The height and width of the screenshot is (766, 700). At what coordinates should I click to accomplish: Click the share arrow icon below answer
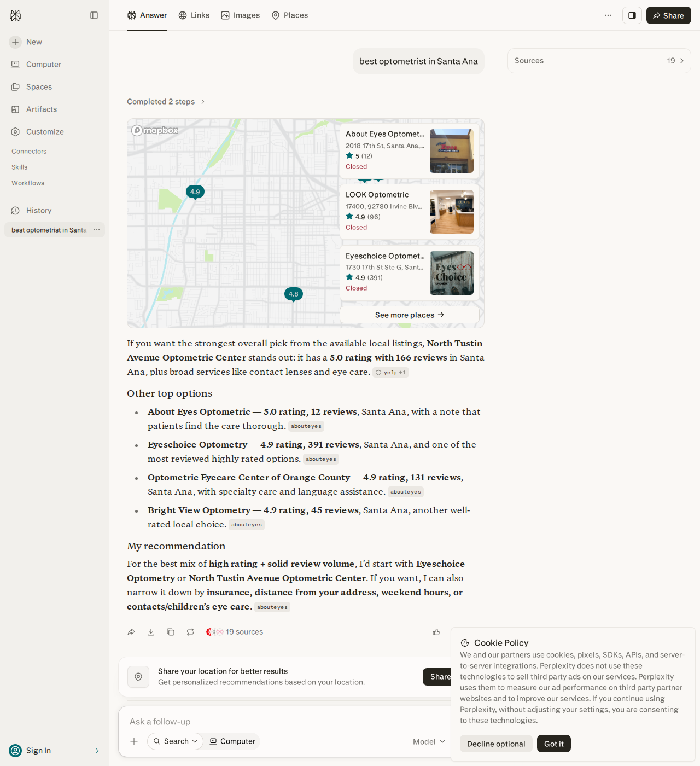click(x=131, y=632)
